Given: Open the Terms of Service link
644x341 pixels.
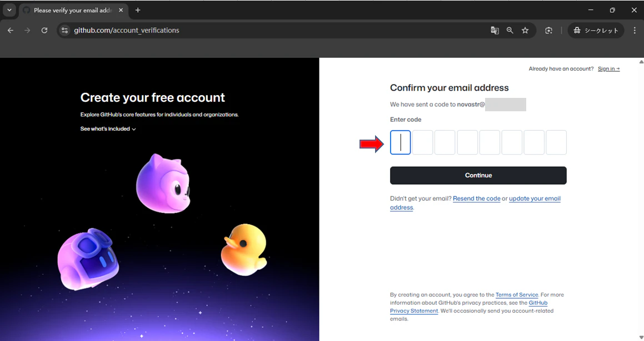Looking at the screenshot, I should click(x=517, y=295).
